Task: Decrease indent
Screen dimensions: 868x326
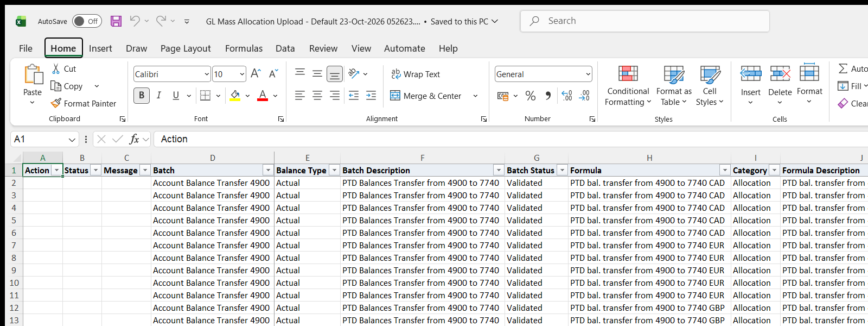Action: pyautogui.click(x=354, y=96)
